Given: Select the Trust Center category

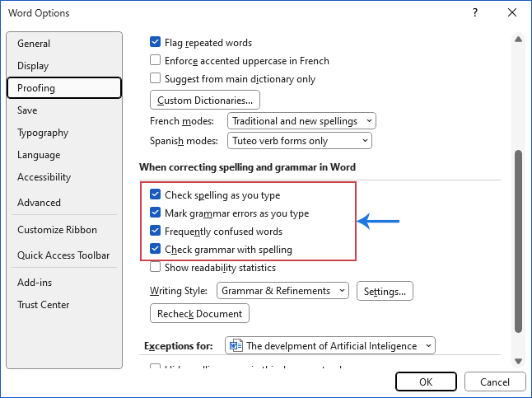Looking at the screenshot, I should click(x=44, y=305).
